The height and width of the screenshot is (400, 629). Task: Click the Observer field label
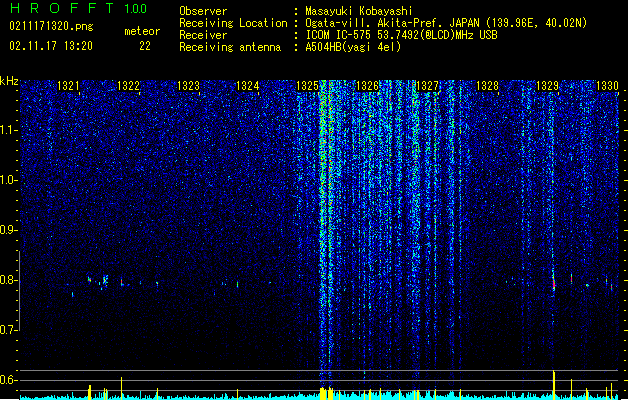tap(203, 11)
